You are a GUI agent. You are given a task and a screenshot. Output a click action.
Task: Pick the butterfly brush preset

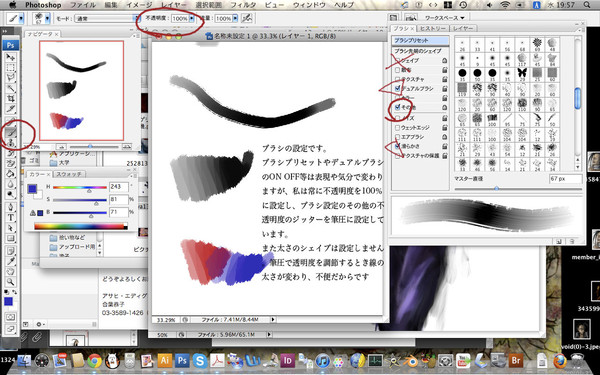pos(522,72)
